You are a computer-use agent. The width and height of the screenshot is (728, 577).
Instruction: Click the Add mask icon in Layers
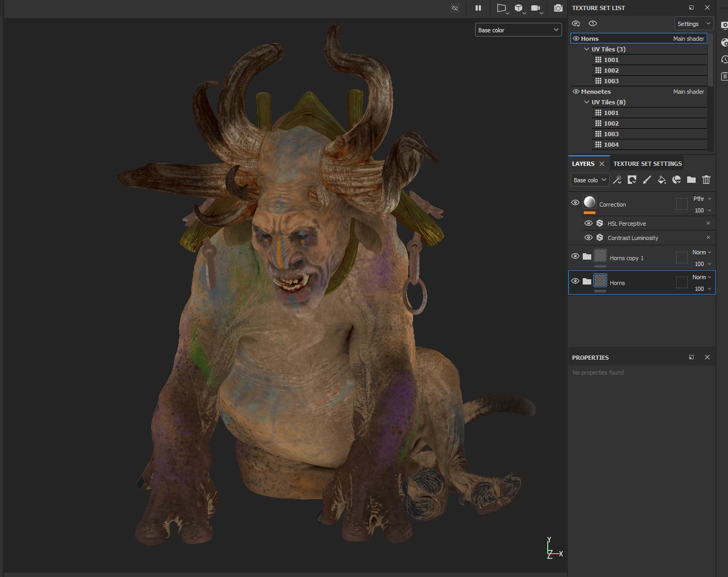632,180
